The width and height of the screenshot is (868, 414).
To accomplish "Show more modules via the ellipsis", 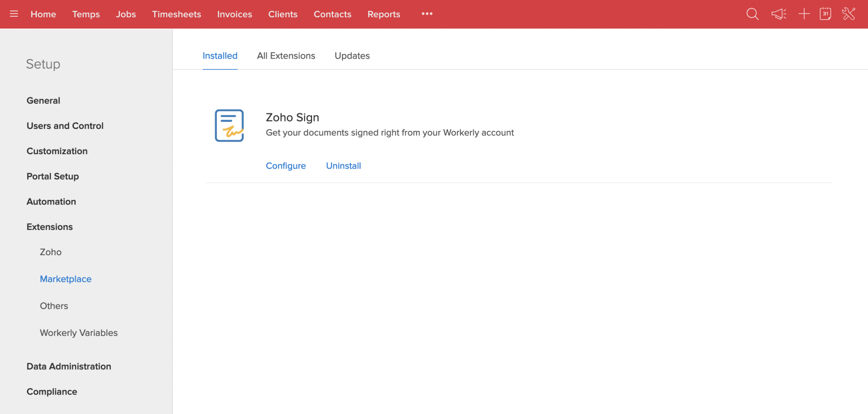I will pos(427,14).
